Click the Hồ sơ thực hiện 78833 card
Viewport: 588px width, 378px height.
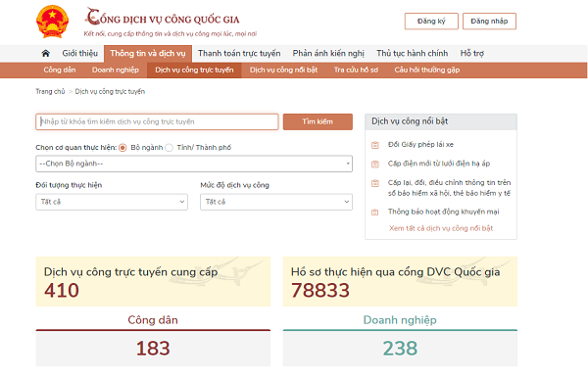[x=400, y=282]
